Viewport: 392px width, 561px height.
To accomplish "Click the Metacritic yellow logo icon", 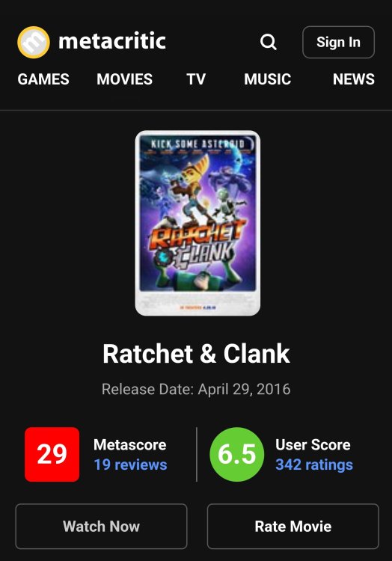I will (x=34, y=42).
